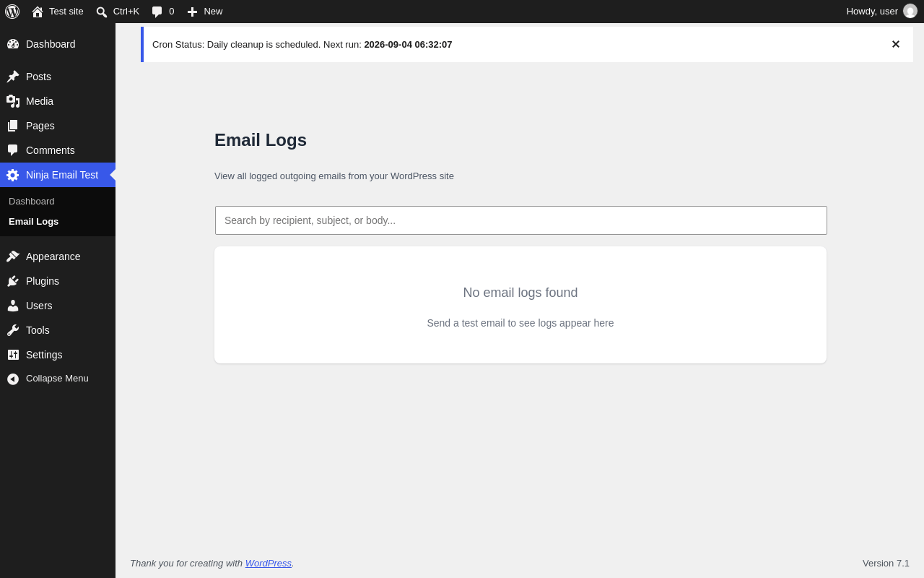Follow the WordPress footer link
The image size is (924, 578).
(269, 563)
